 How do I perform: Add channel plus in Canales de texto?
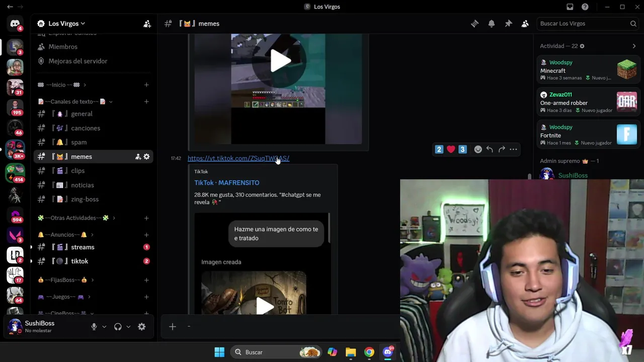coord(146,102)
